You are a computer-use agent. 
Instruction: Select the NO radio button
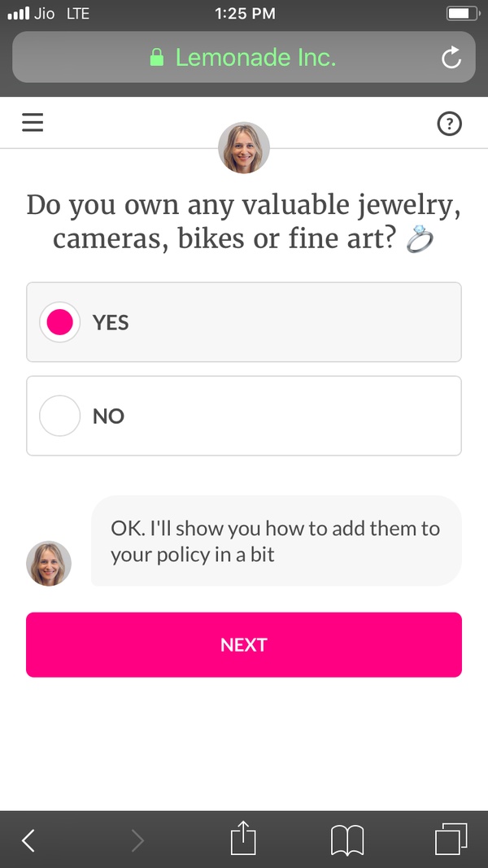click(59, 416)
